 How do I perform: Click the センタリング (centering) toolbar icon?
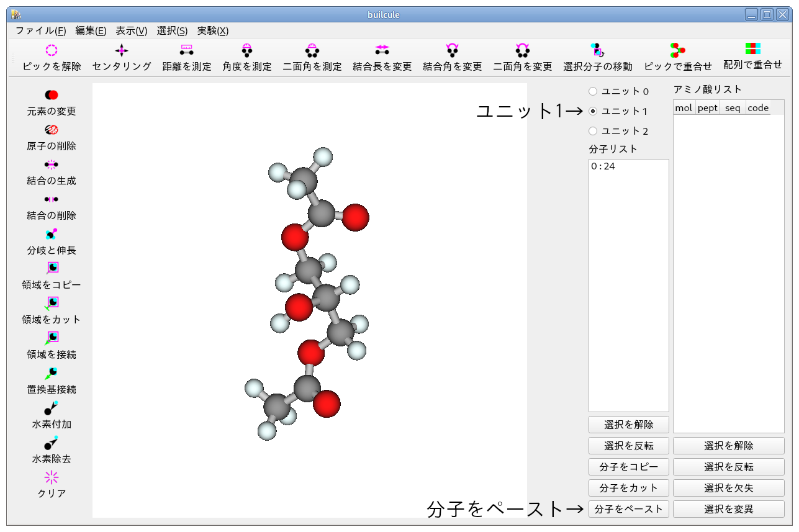click(121, 57)
